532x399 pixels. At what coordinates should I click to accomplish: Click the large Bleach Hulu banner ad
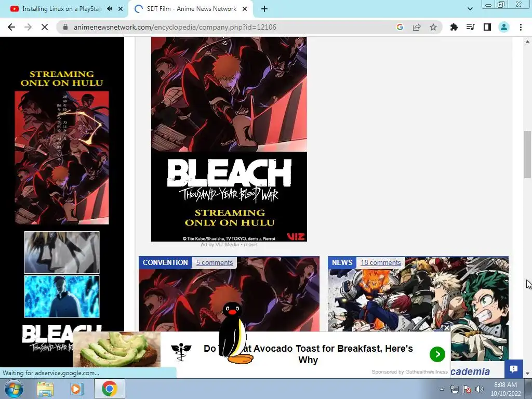pyautogui.click(x=229, y=139)
